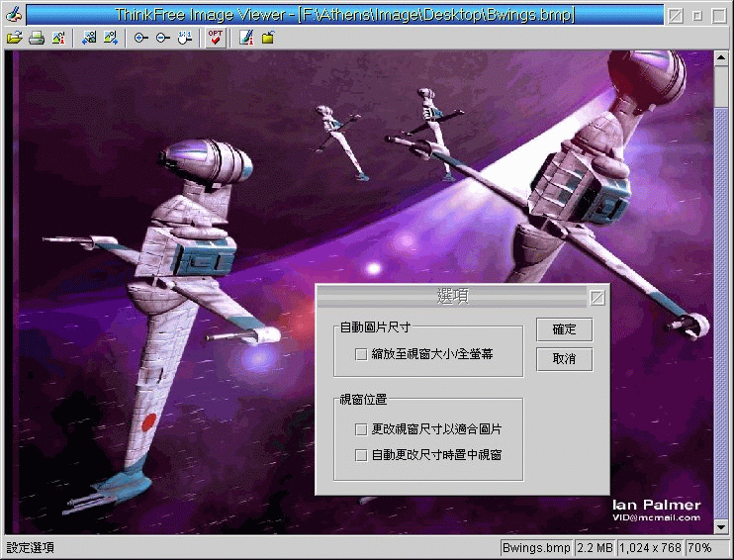
Task: Go to next image icon
Action: pyautogui.click(x=111, y=38)
